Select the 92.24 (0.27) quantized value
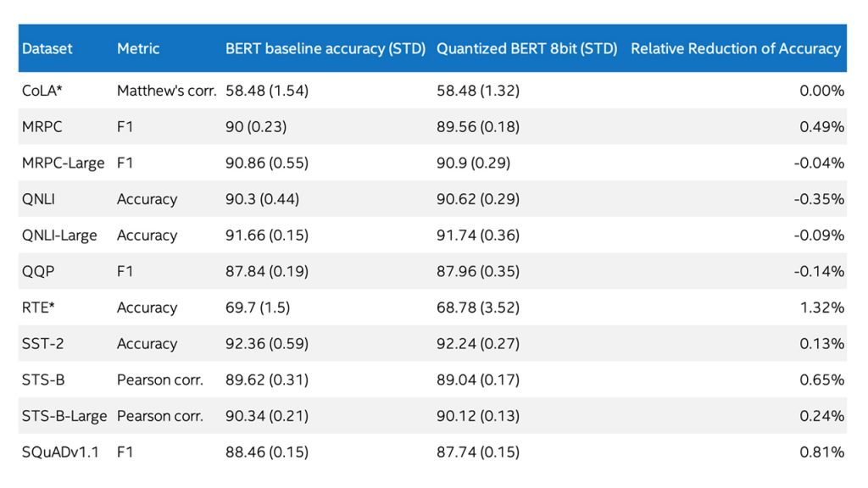The height and width of the screenshot is (488, 868). 478,344
